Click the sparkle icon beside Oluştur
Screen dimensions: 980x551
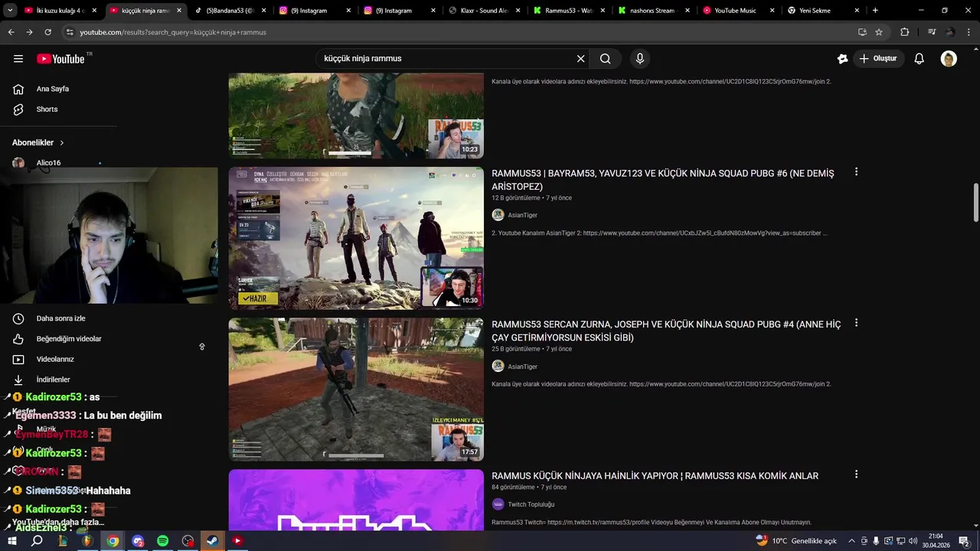[842, 59]
